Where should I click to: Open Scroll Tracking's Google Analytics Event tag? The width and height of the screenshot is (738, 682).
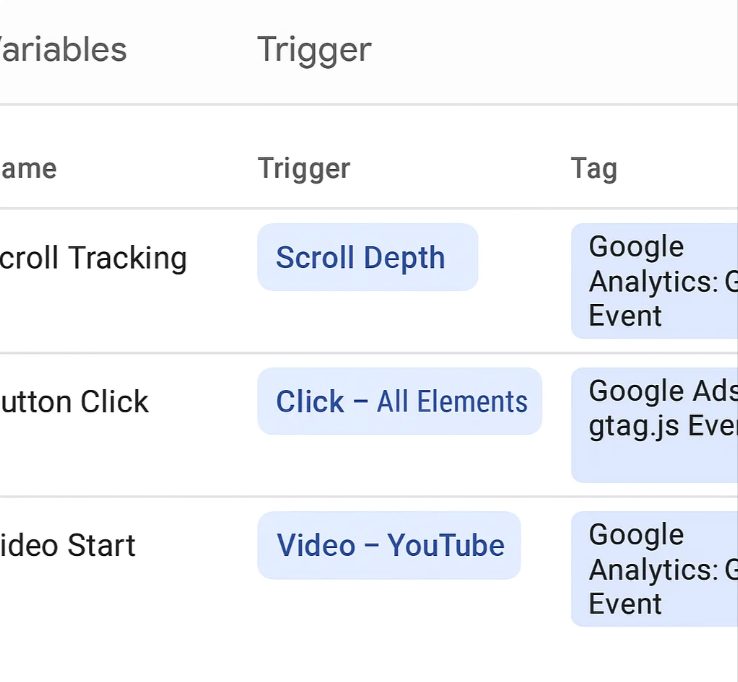(654, 281)
